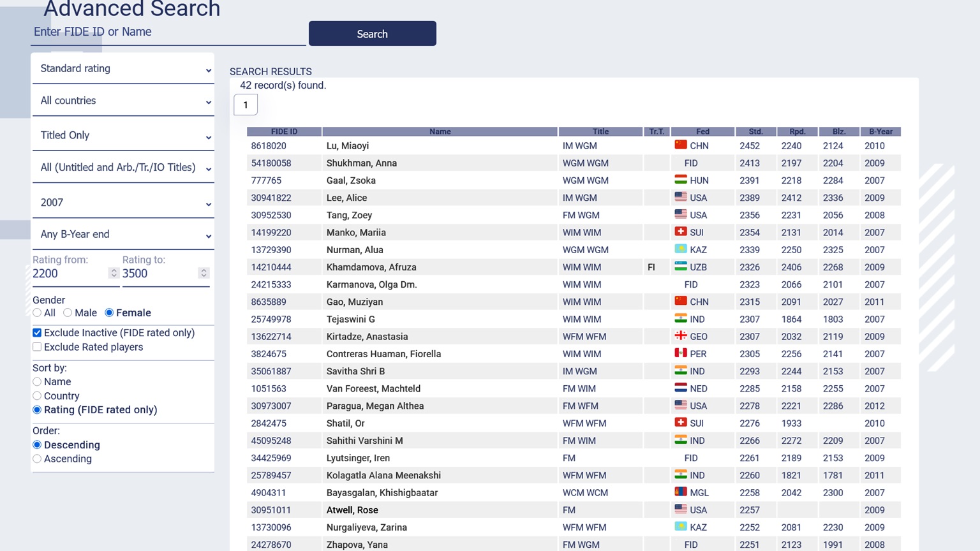Click the Title column header
980x551 pixels.
click(600, 131)
